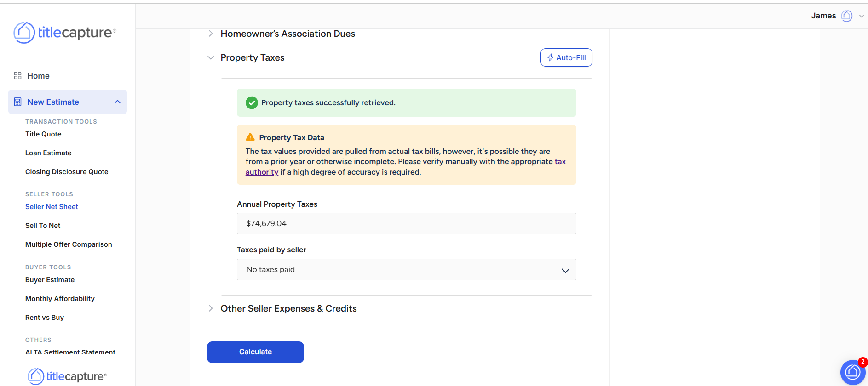Click the Home grid icon in sidebar
The width and height of the screenshot is (868, 386).
[18, 76]
